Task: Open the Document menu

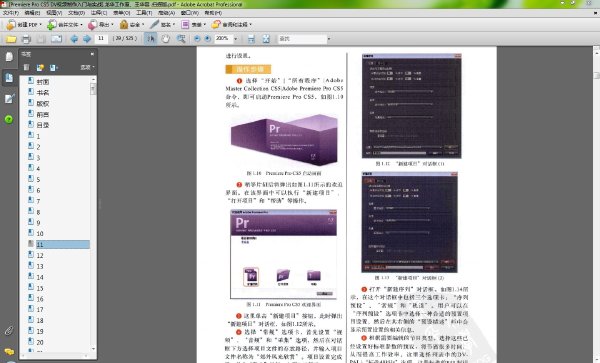Action: pos(76,13)
